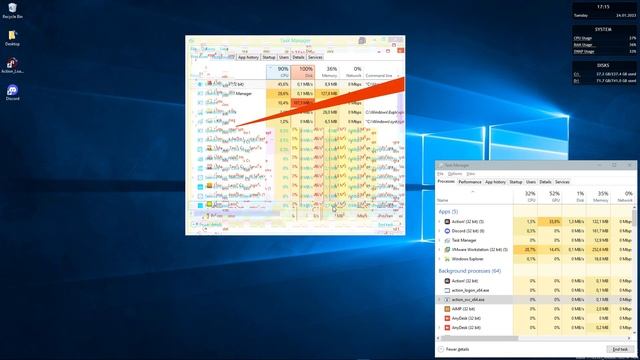Screen dimensions: 640x360
Task: Open the Options menu in front Task Manager
Action: pyautogui.click(x=455, y=174)
